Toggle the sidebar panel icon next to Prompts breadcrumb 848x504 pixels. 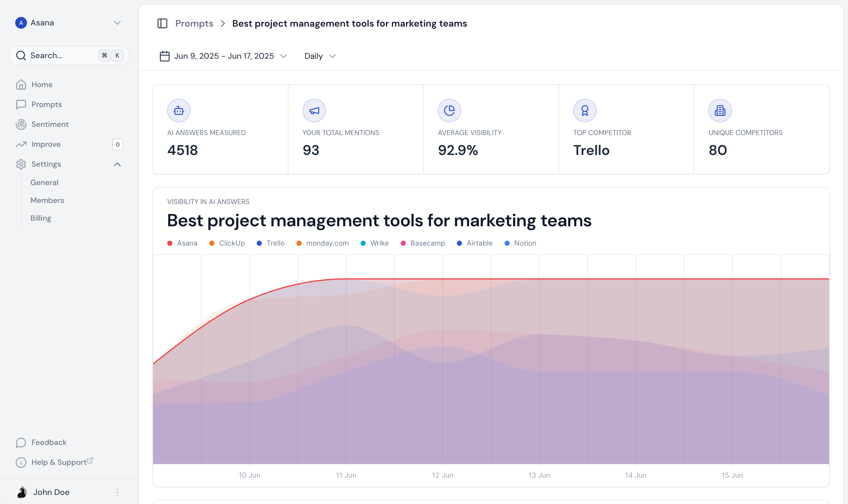pyautogui.click(x=162, y=23)
